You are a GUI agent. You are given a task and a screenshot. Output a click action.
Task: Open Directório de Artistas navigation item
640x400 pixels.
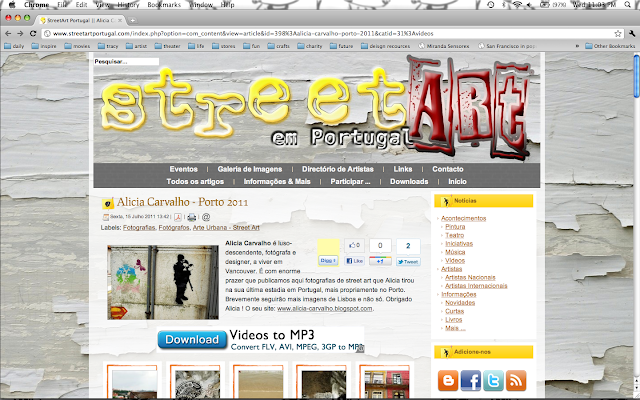pos(338,169)
